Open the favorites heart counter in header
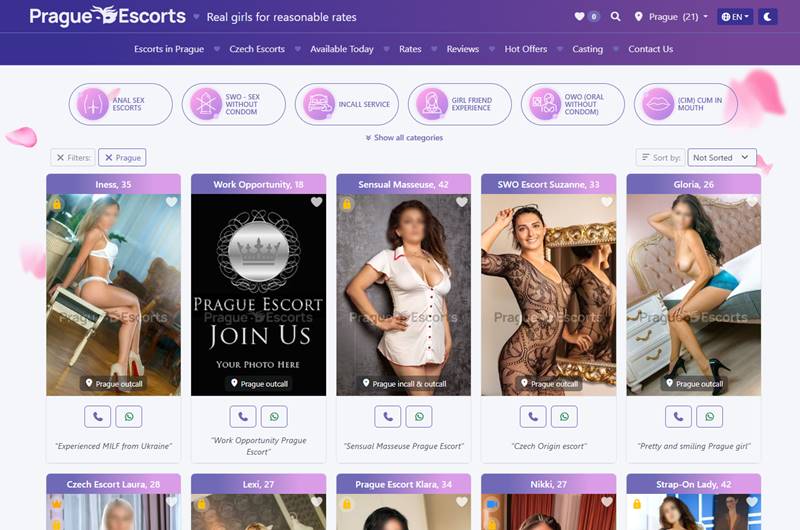Image resolution: width=800 pixels, height=530 pixels. pyautogui.click(x=586, y=17)
